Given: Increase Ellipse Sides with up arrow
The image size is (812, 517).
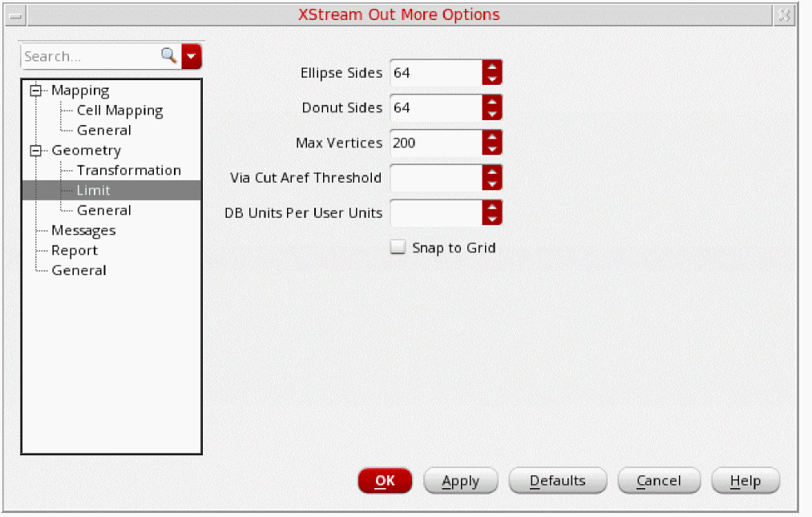Looking at the screenshot, I should pyautogui.click(x=492, y=67).
